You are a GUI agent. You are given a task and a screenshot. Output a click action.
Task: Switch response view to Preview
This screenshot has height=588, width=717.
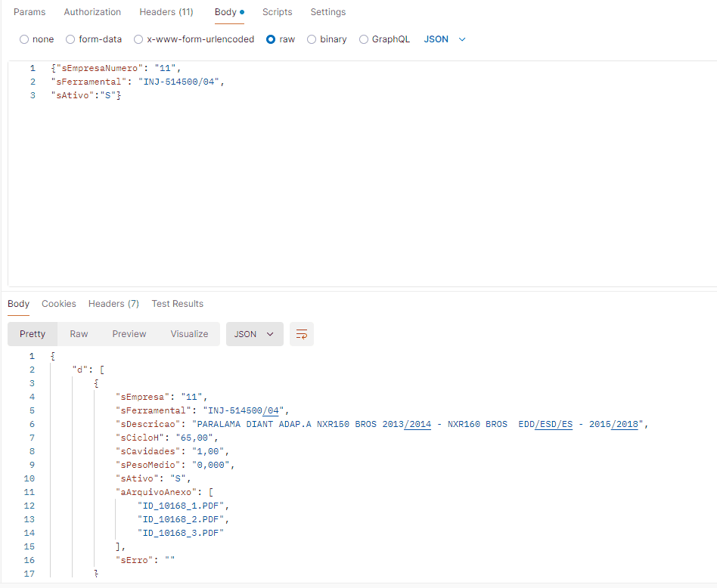coord(129,334)
